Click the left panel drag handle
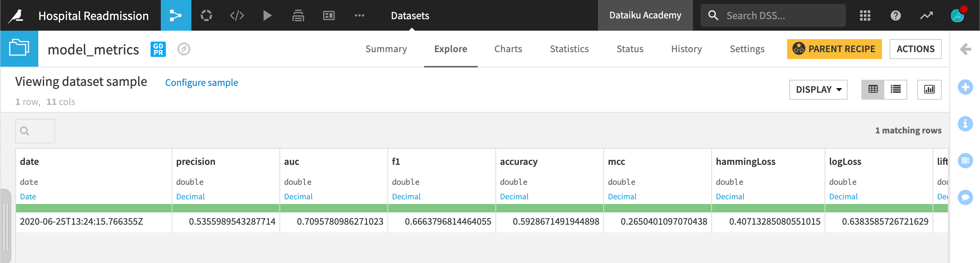Viewport: 980px width, 263px height. point(5,226)
